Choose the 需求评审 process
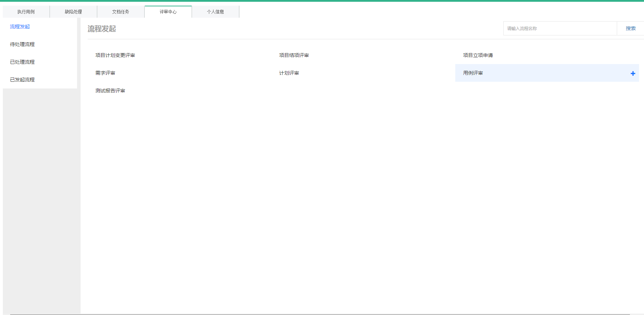 (105, 73)
